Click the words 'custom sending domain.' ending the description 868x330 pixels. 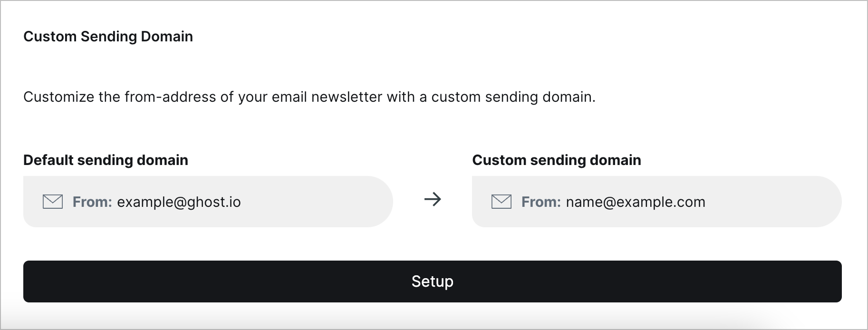[513, 97]
